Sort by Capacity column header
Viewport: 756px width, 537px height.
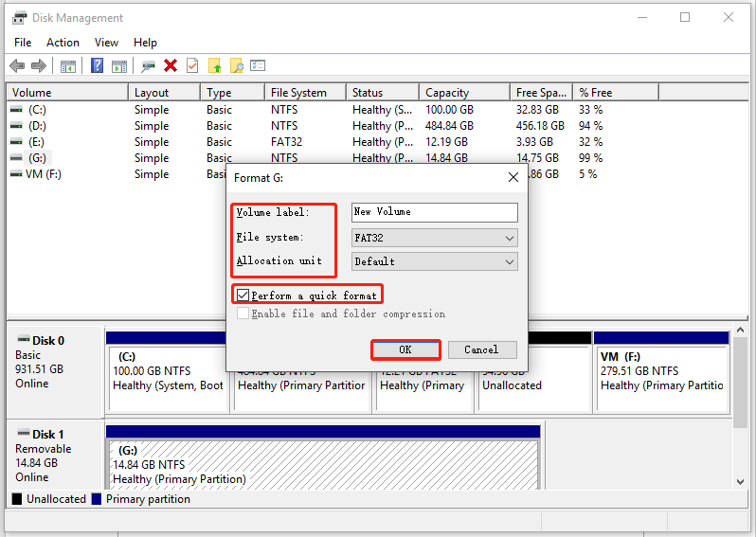point(465,93)
